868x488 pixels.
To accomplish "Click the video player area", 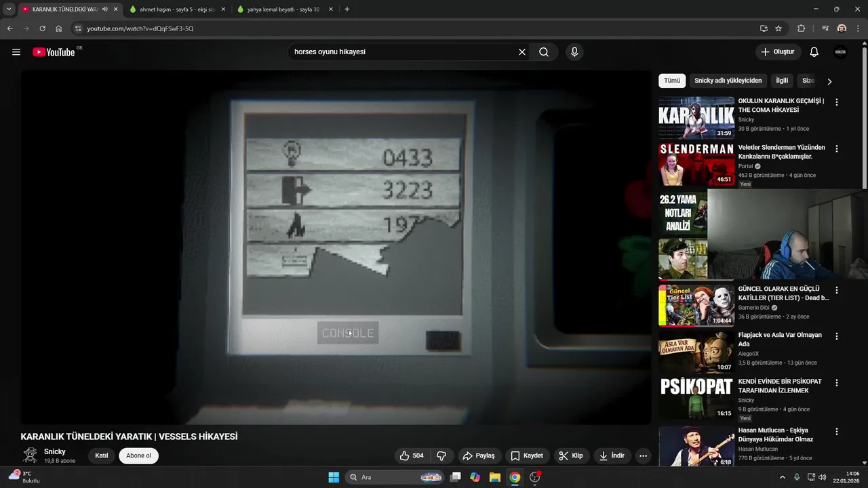I will click(336, 247).
